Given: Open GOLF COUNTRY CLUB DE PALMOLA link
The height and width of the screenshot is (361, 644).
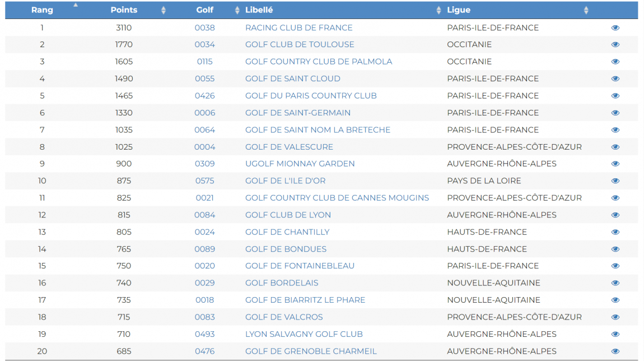Looking at the screenshot, I should pos(319,62).
